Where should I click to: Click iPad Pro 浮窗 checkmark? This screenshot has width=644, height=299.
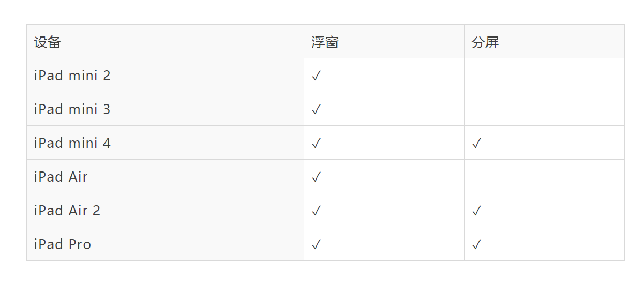[316, 245]
